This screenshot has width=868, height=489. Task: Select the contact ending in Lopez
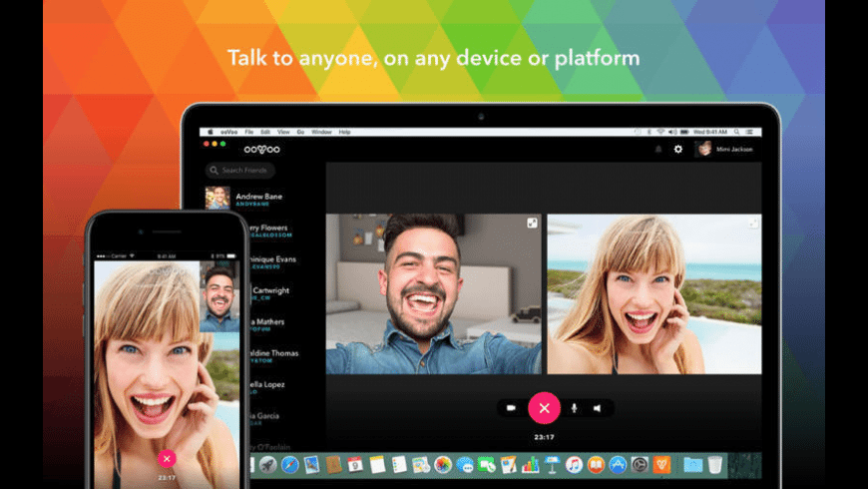(266, 386)
